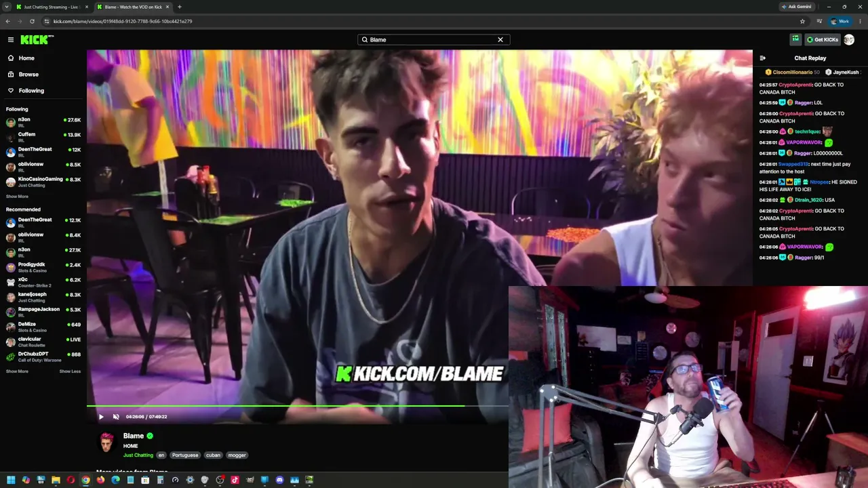Click the Chrome icon in the taskbar
The image size is (868, 488).
[x=85, y=480]
